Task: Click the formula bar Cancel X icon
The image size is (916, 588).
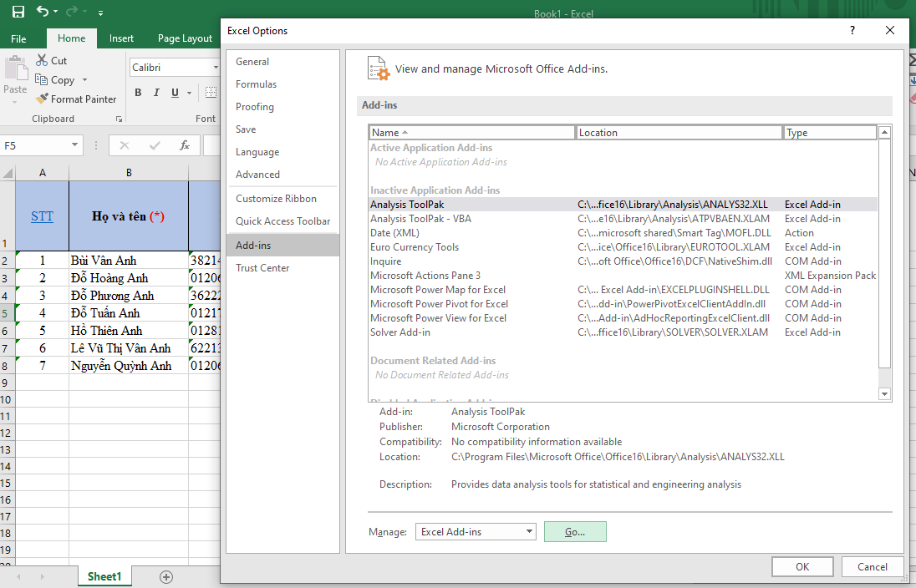Action: (125, 145)
